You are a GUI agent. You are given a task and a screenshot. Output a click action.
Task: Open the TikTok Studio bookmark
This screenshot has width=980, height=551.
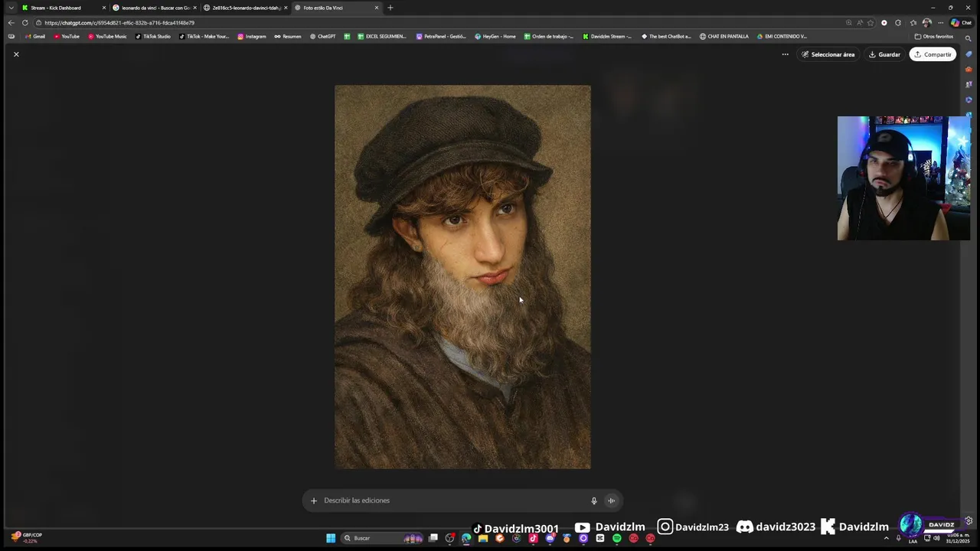point(153,36)
